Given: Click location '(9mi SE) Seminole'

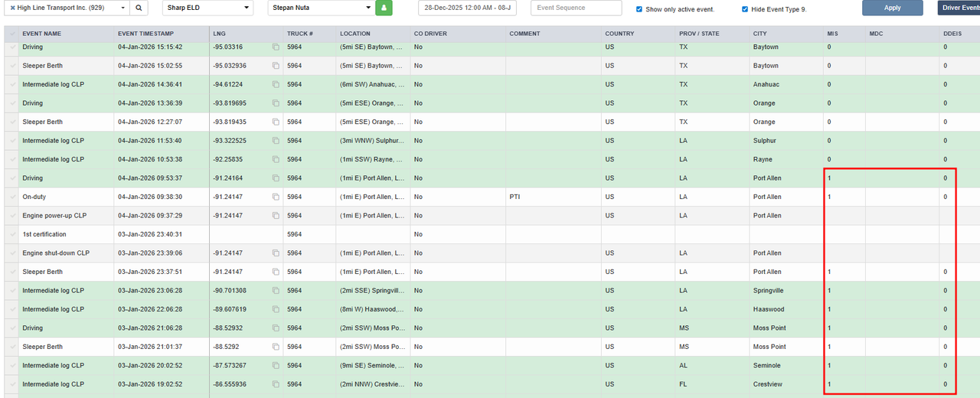Looking at the screenshot, I should [373, 366].
